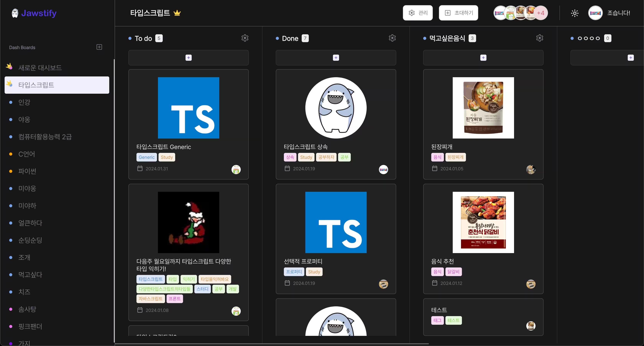644x346 pixels.
Task: Click Done column count badge 7
Action: [305, 38]
